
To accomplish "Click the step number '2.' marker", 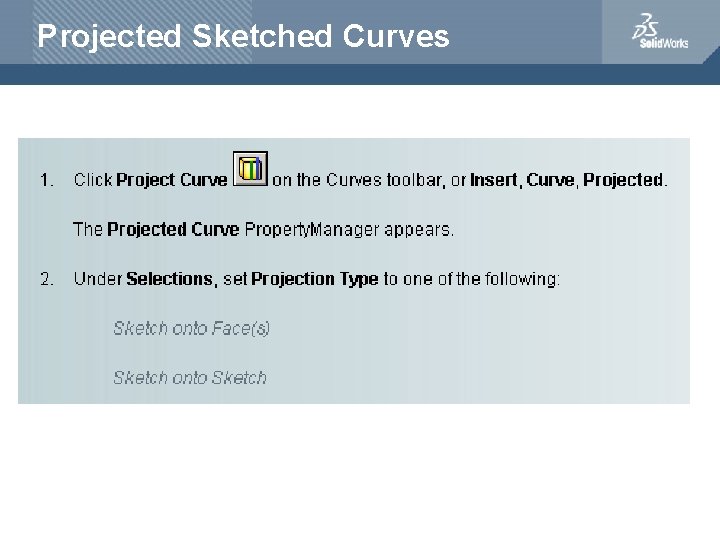I will [47, 279].
